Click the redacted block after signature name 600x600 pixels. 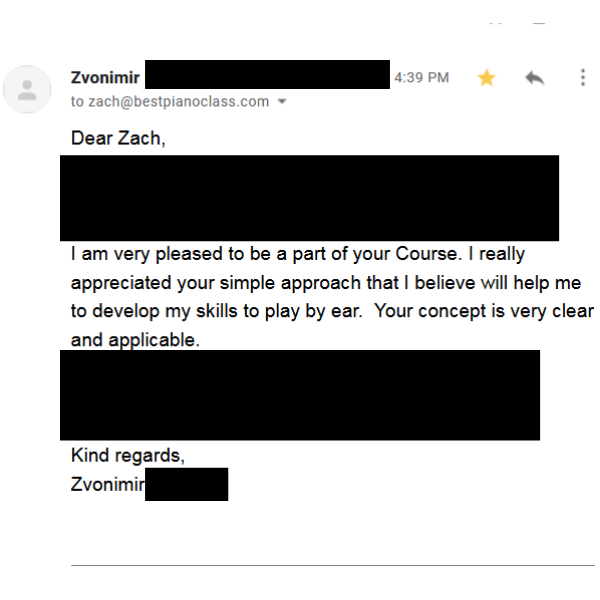click(186, 485)
